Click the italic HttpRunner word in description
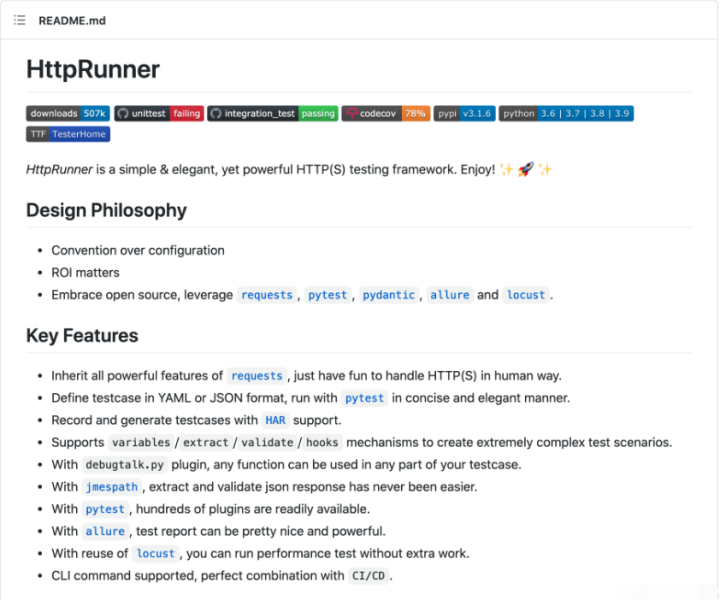 pos(59,169)
